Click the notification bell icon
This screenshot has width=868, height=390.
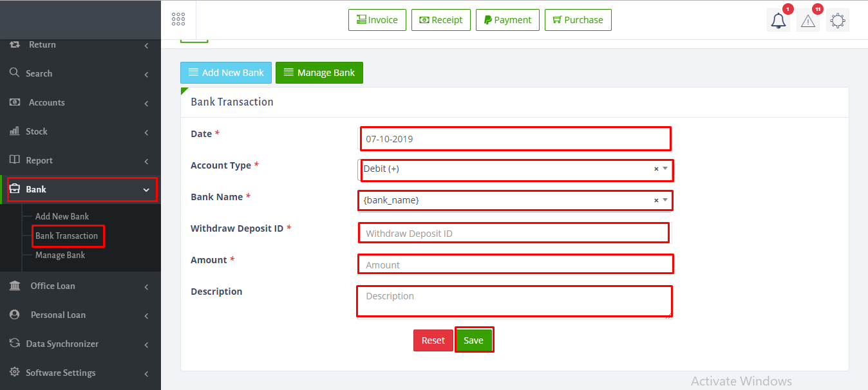[x=778, y=21]
